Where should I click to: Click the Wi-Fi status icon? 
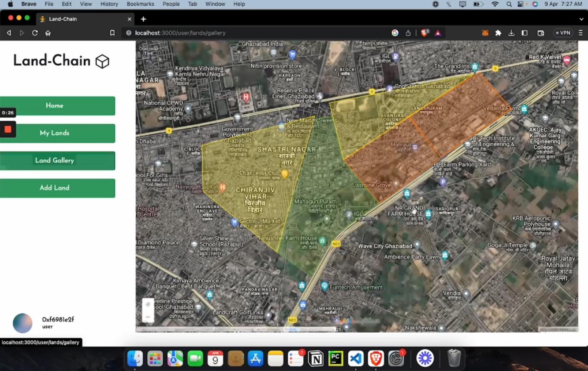pos(495,4)
